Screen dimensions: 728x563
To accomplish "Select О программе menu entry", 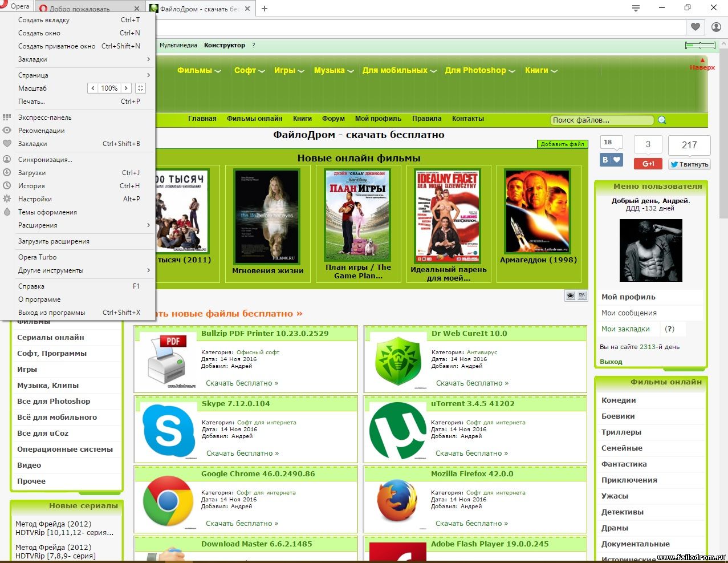I will 78,299.
